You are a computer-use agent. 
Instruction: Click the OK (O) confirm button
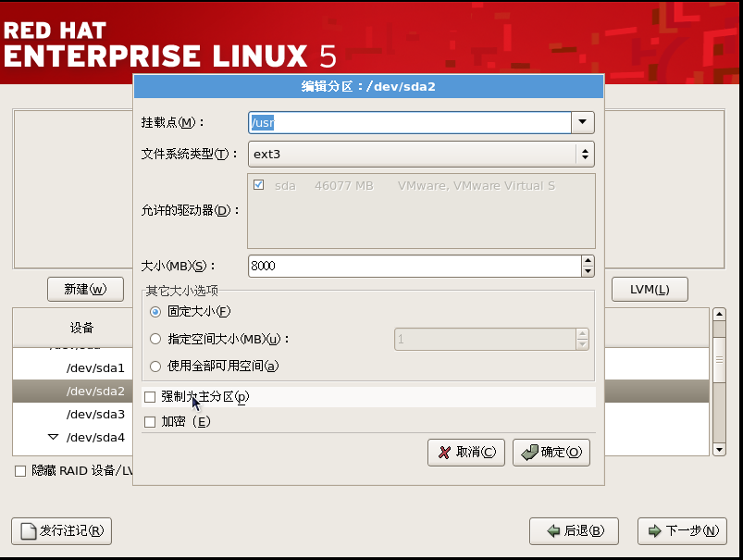coord(551,453)
